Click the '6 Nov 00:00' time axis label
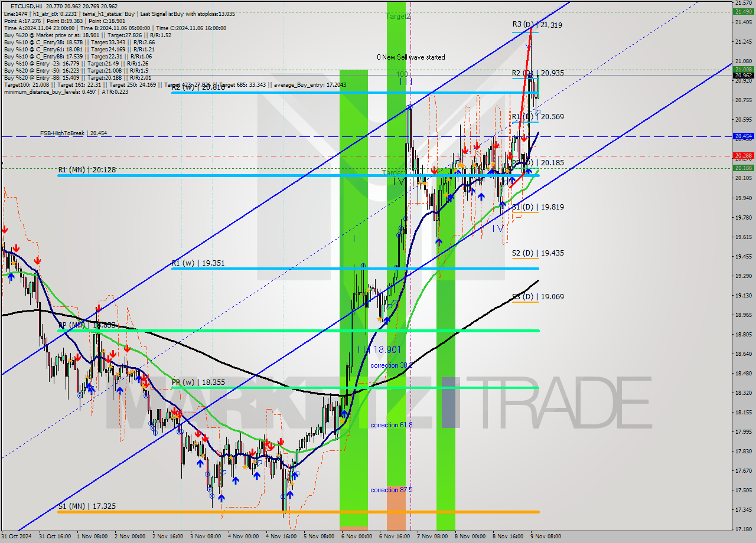 [x=357, y=537]
